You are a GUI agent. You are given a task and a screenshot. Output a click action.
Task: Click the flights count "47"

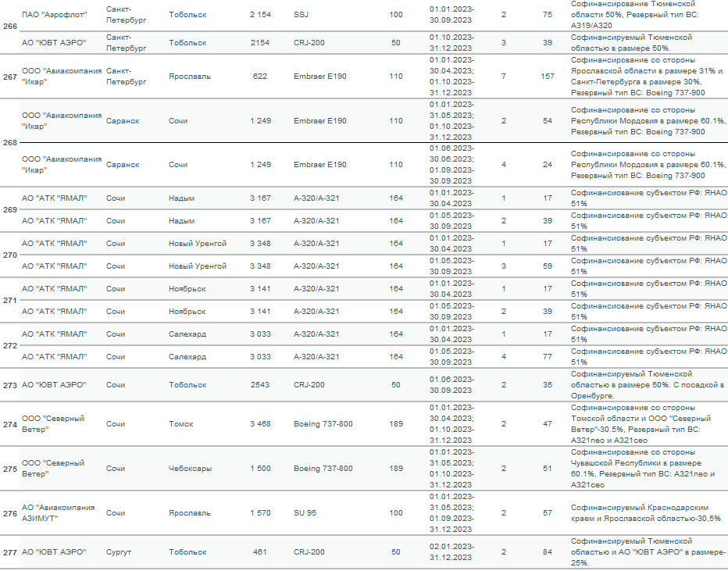point(548,424)
